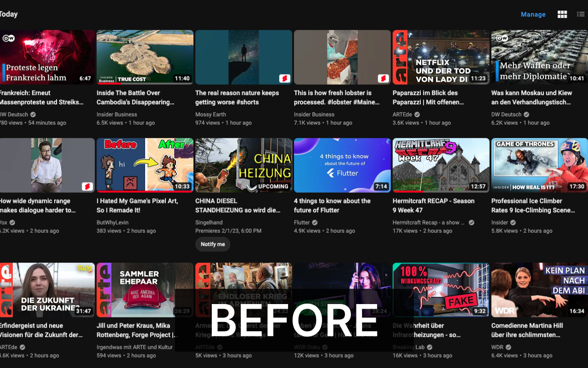Click title 'I Hated My Game's Pixel Art'
This screenshot has width=588, height=368.
coord(137,206)
